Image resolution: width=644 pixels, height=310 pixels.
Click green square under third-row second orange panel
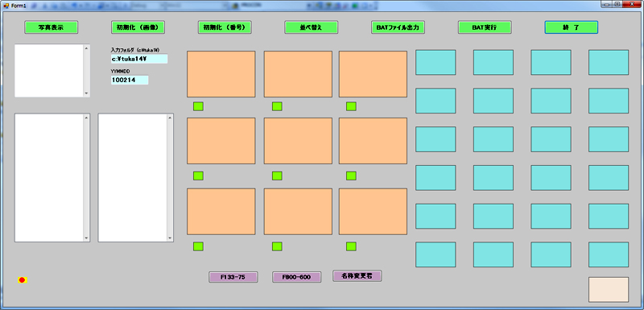277,246
